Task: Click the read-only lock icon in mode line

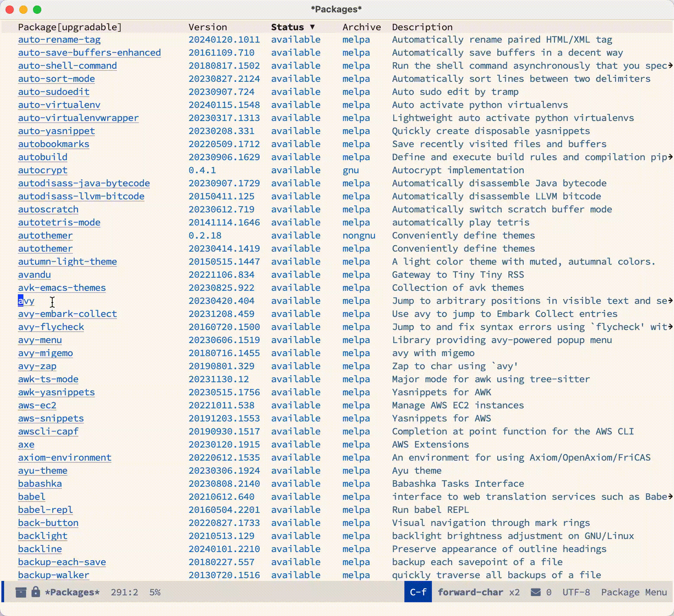Action: [x=35, y=592]
